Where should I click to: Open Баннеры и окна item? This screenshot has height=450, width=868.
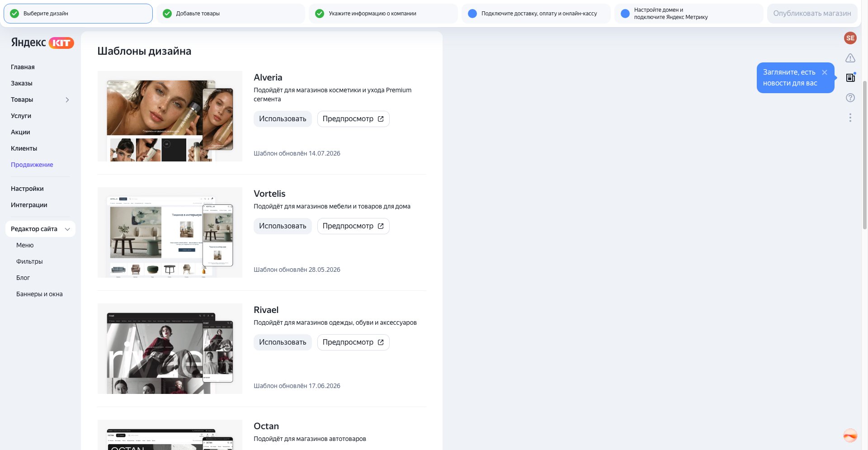(39, 294)
